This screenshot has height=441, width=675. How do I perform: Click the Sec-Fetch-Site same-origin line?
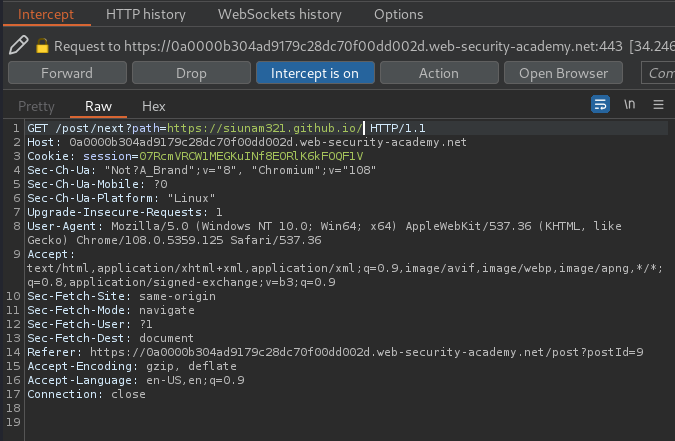[x=121, y=296]
